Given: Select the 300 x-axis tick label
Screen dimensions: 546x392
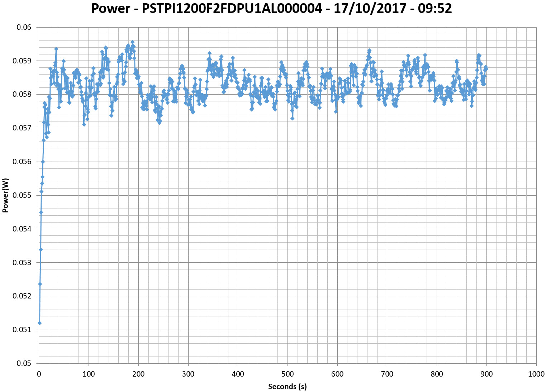Looking at the screenshot, I should [188, 374].
